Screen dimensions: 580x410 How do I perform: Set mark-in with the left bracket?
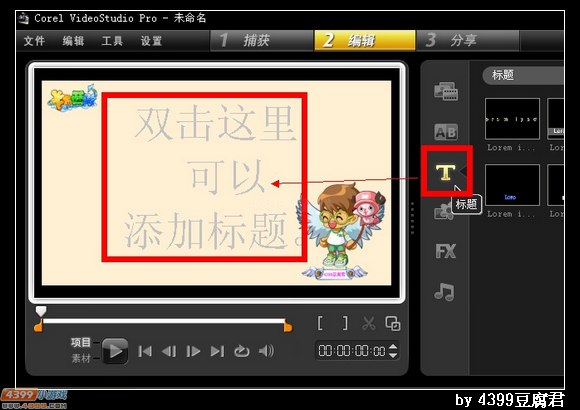[320, 323]
